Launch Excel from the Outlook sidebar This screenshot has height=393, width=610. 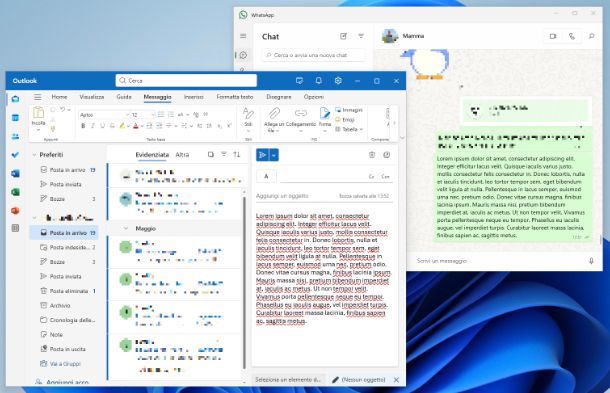[x=15, y=192]
